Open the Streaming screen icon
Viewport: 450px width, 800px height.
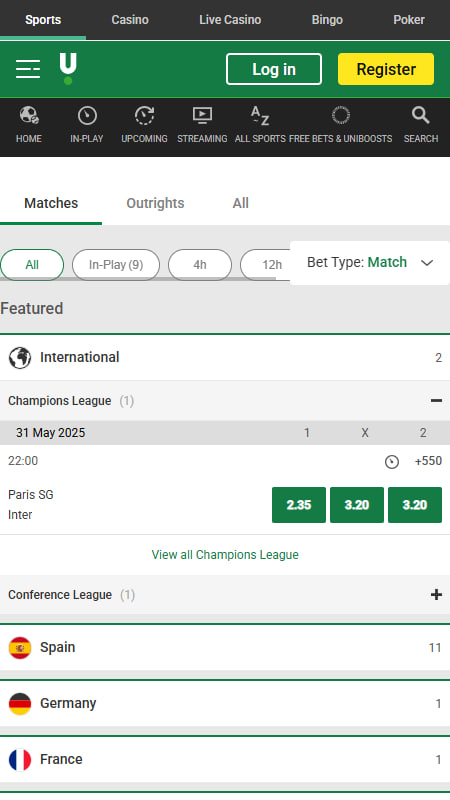pyautogui.click(x=202, y=115)
